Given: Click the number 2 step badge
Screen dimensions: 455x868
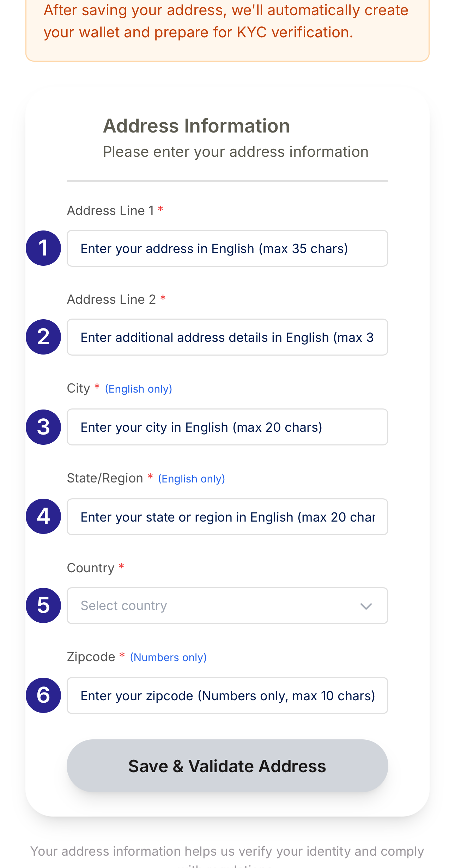Looking at the screenshot, I should pos(43,337).
